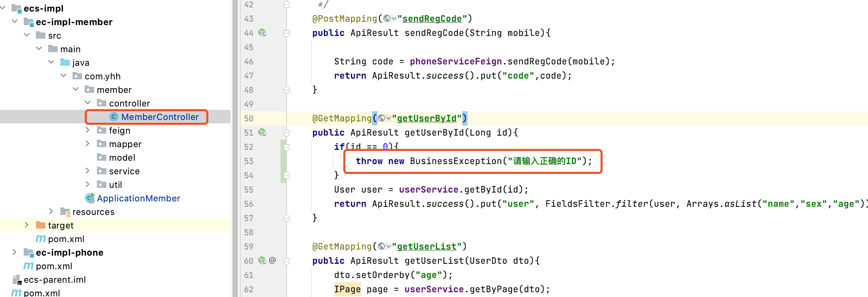Open ecs-parent.iml file

point(55,280)
